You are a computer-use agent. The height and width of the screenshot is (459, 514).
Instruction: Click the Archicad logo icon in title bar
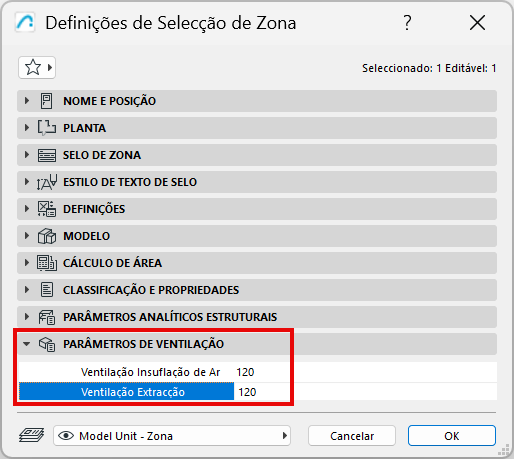pos(25,23)
